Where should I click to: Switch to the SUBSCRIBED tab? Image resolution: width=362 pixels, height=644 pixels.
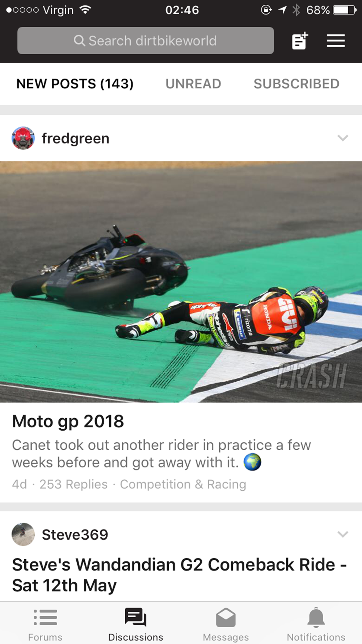296,84
